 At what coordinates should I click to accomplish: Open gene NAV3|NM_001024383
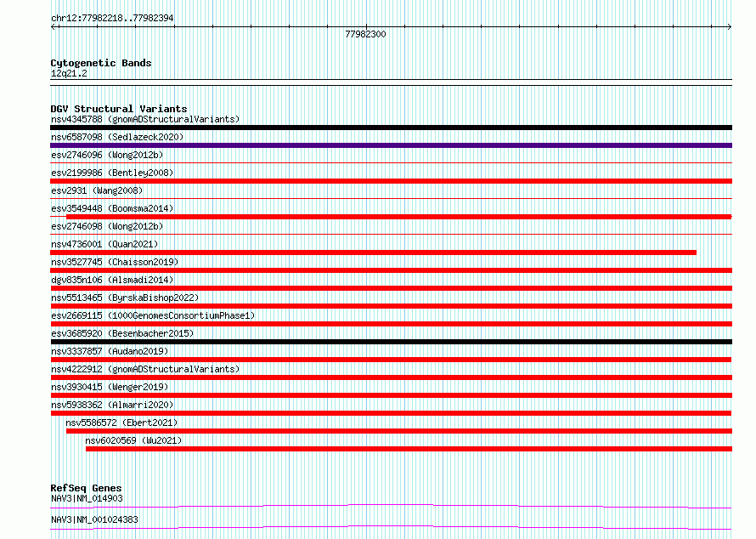(94, 519)
